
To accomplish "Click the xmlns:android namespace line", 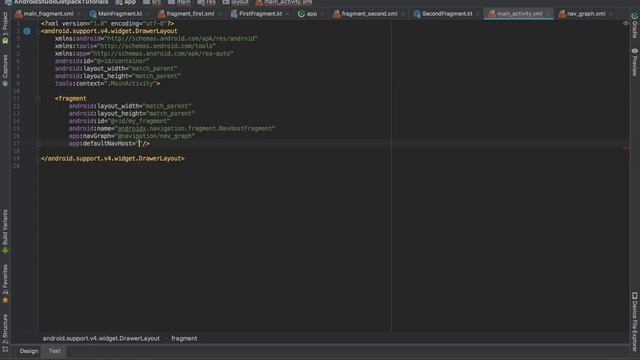I will coord(156,38).
